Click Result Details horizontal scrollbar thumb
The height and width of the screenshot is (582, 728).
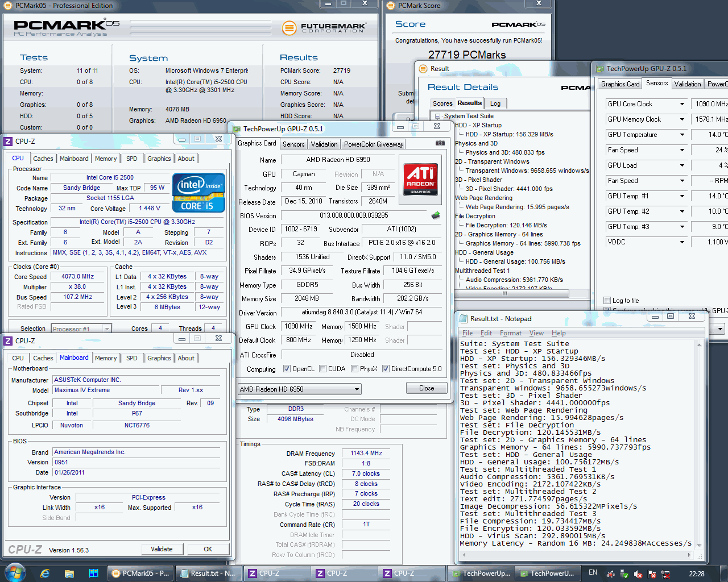[x=504, y=294]
